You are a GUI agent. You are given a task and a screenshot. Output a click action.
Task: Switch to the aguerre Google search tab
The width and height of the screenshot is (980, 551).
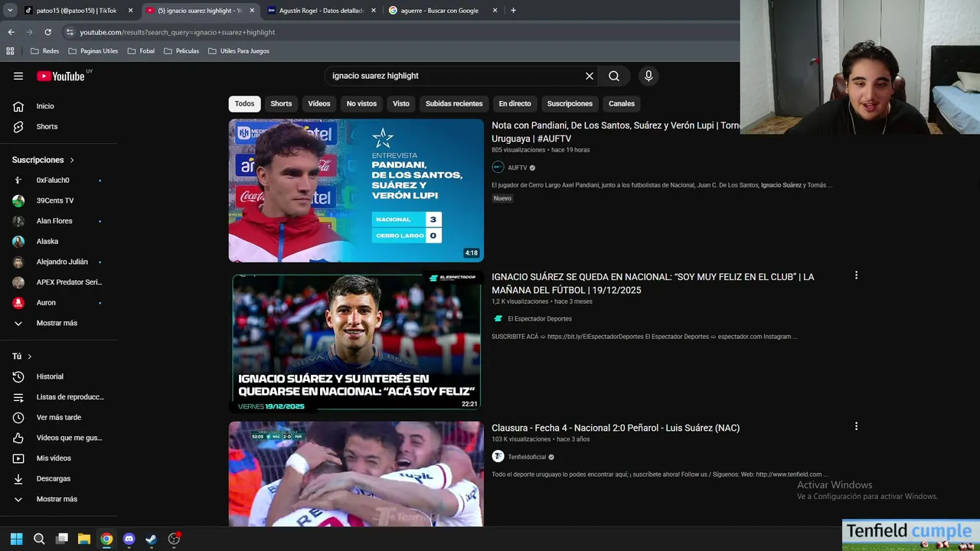pos(443,11)
